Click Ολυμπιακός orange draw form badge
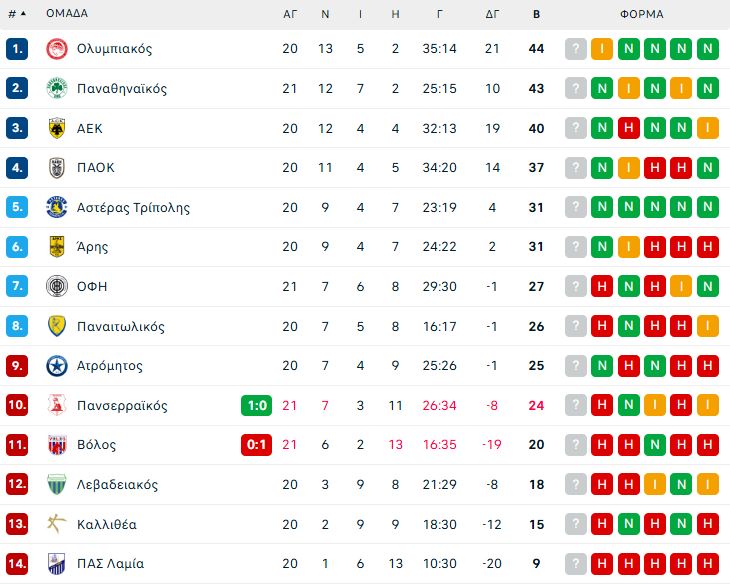Viewport: 730px width, 585px height. [602, 49]
